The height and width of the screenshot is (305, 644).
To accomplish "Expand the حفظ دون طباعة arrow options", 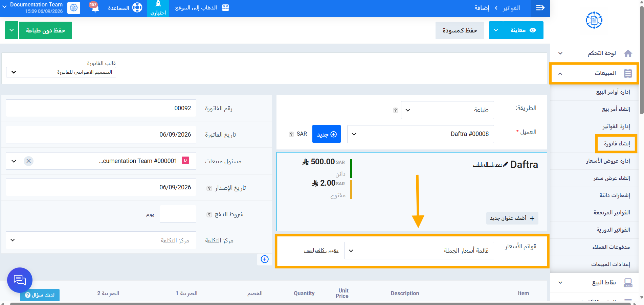I will pos(12,30).
